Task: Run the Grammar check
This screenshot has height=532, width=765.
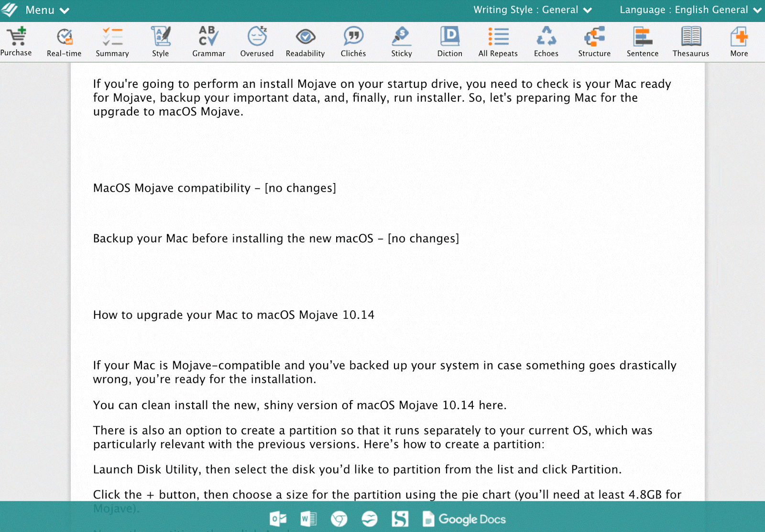Action: point(209,42)
